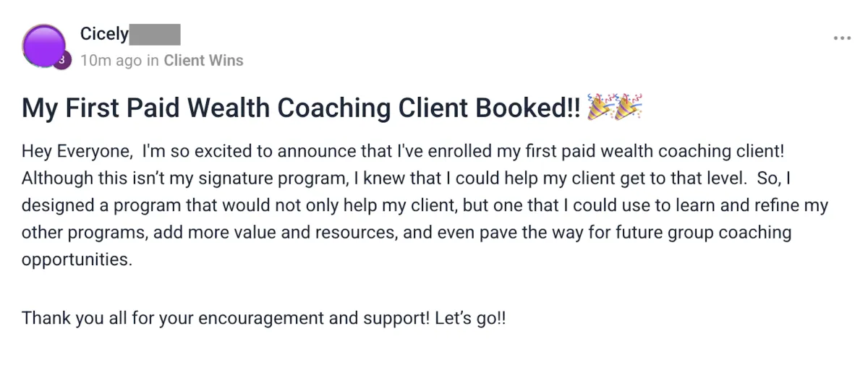Click the word "opportunities." ending the paragraph
This screenshot has width=868, height=391.
(77, 260)
